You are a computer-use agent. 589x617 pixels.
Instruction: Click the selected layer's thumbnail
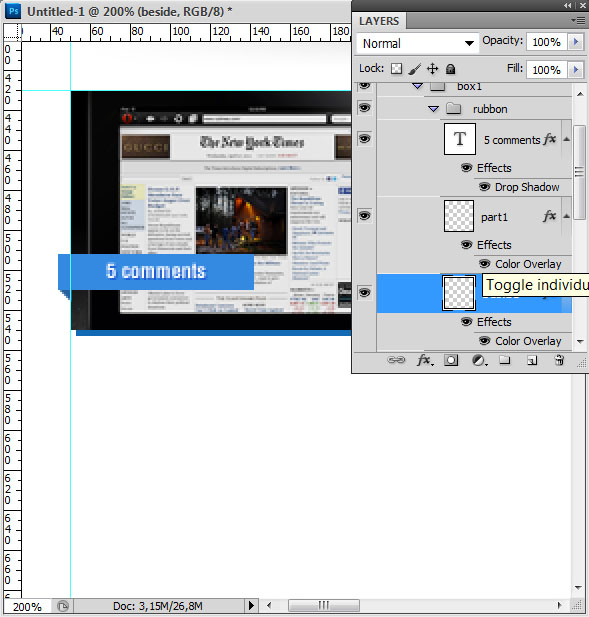tap(459, 293)
